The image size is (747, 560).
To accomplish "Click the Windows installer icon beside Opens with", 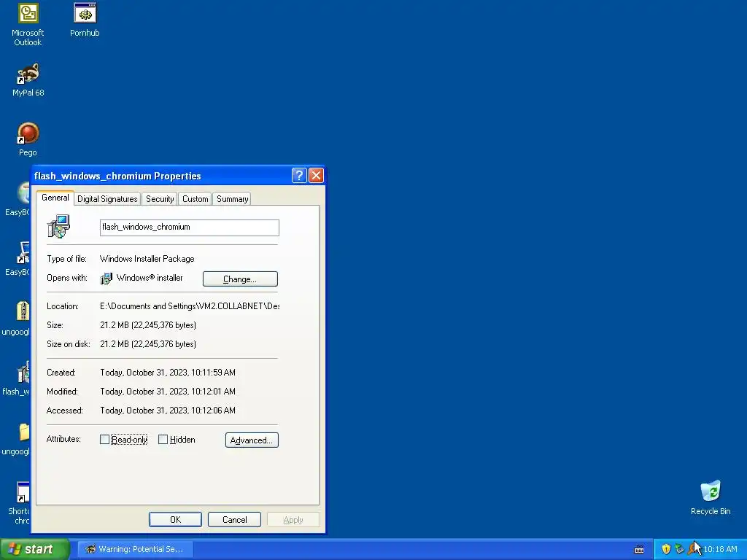I will (107, 278).
